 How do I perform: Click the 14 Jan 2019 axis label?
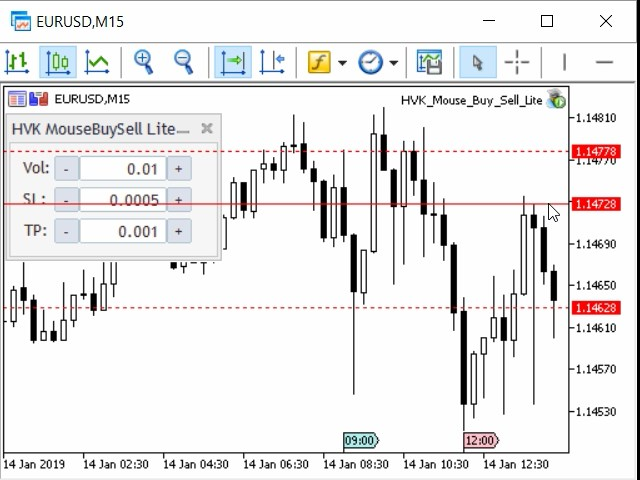click(34, 464)
